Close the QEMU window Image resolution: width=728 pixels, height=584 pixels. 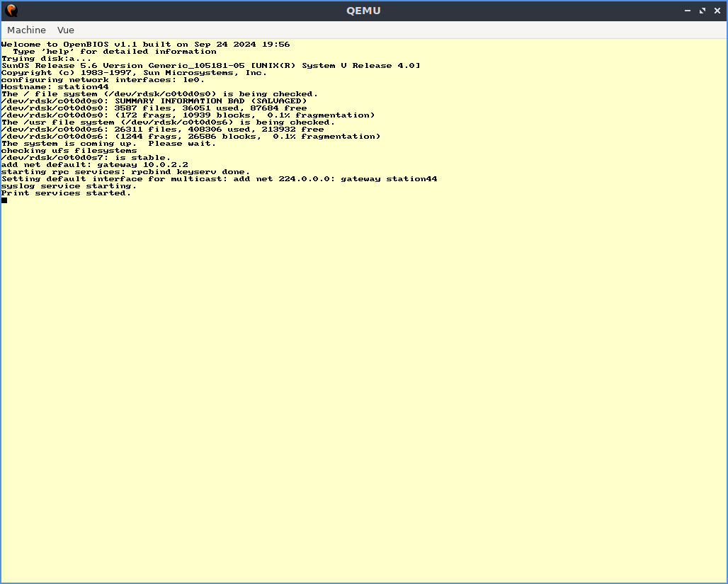coord(717,11)
